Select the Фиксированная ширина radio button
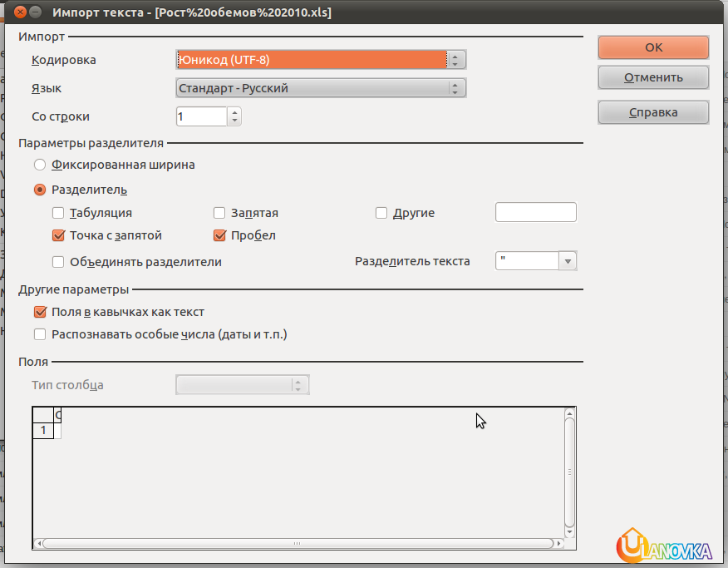Screen dimensions: 728x568 tap(40, 165)
